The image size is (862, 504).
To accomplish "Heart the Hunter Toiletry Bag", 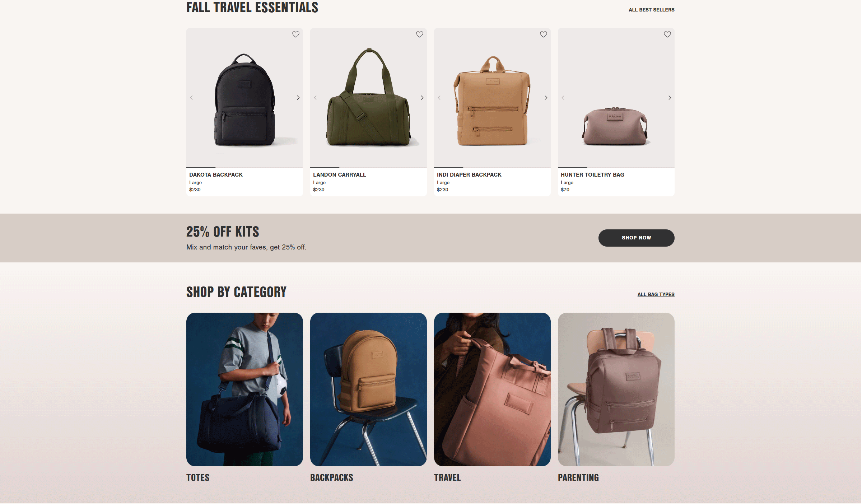I will 667,34.
